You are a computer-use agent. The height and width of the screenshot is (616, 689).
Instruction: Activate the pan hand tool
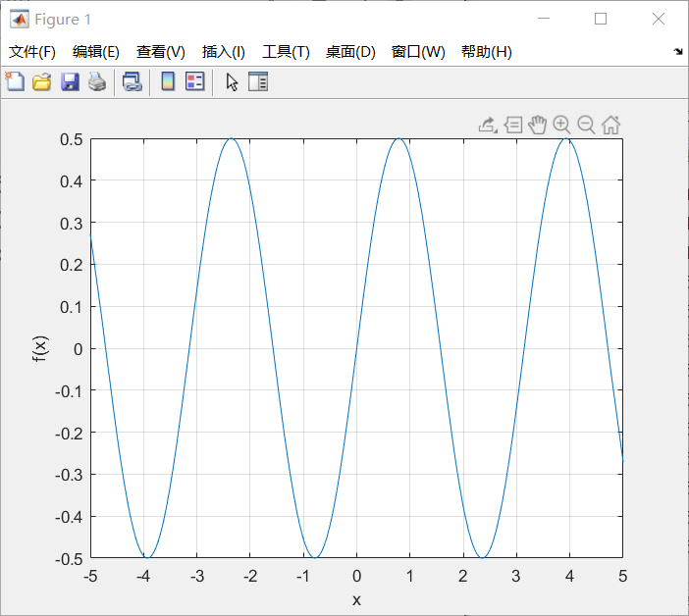[x=538, y=126]
